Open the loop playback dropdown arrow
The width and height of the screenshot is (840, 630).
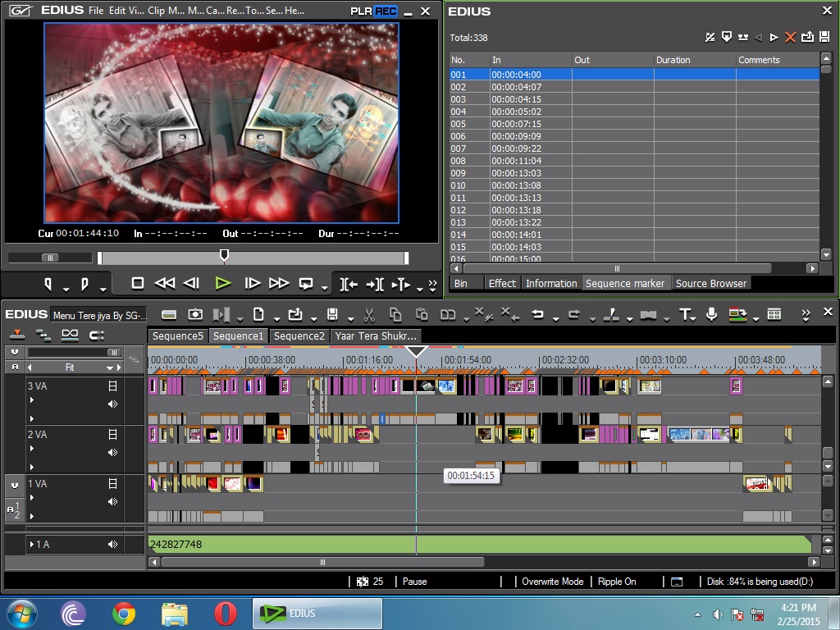[325, 288]
